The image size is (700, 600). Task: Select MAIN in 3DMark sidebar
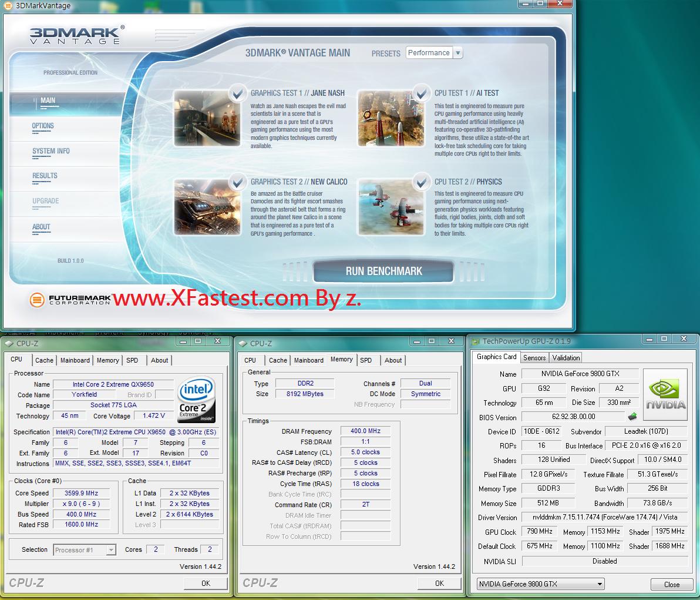coord(48,100)
